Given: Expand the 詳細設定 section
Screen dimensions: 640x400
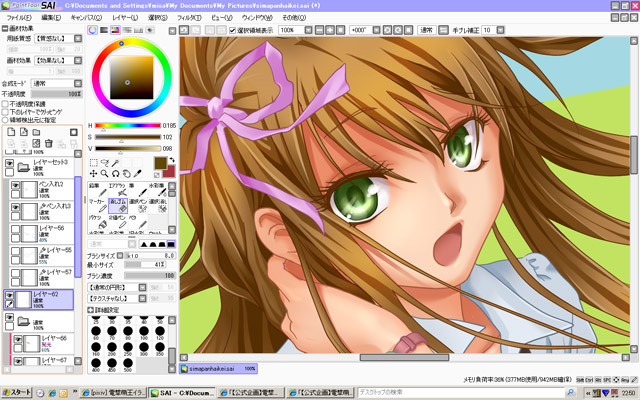Looking at the screenshot, I should point(91,310).
